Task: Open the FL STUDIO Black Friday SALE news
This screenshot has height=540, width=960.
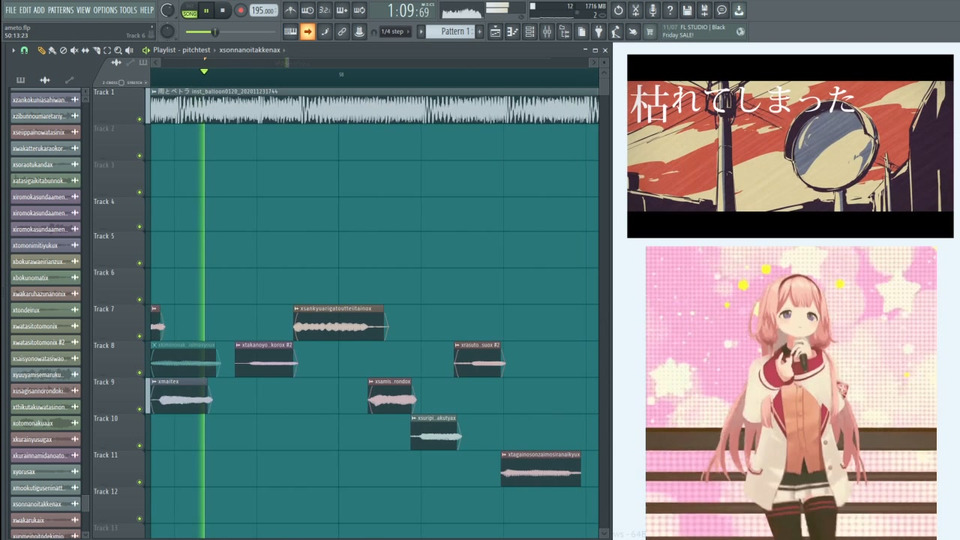Action: click(x=696, y=31)
